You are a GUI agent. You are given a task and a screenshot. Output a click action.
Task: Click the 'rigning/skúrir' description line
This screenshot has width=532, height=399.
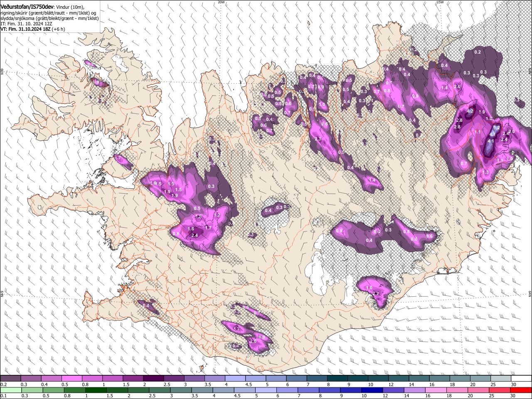(x=49, y=13)
